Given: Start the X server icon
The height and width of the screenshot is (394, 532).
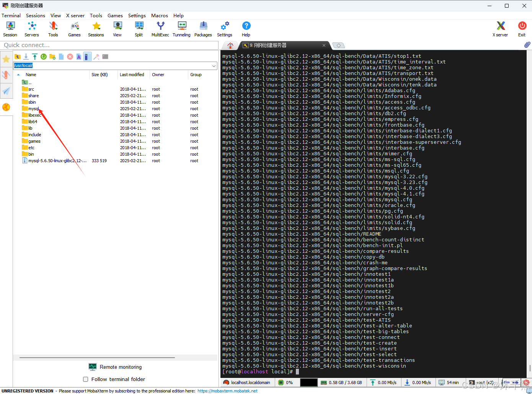Looking at the screenshot, I should click(500, 29).
